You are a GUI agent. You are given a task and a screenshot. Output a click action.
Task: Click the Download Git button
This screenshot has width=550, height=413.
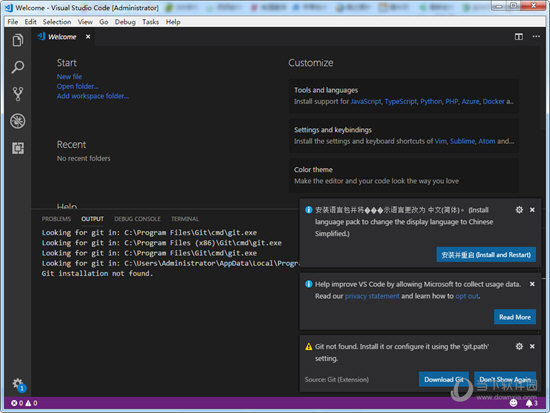click(x=444, y=379)
